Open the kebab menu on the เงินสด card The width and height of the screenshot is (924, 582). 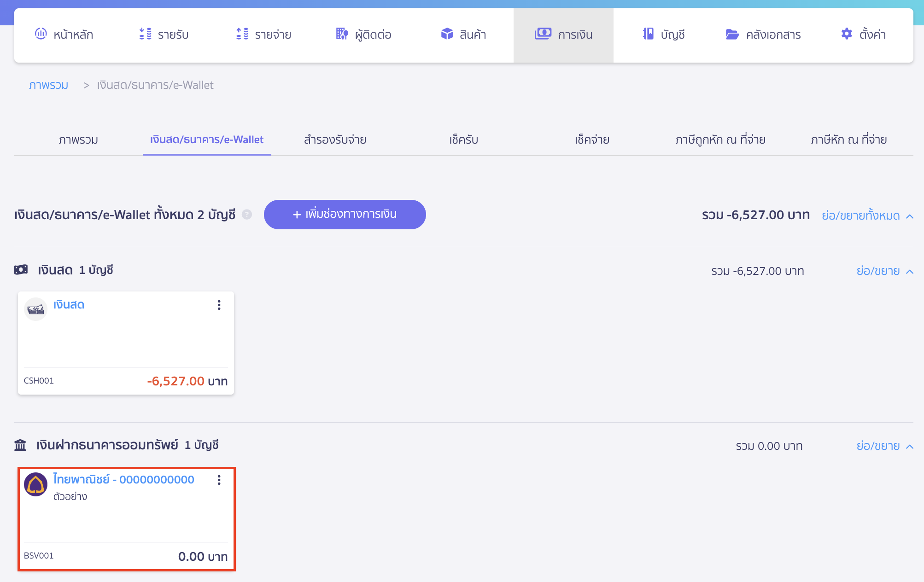click(219, 305)
